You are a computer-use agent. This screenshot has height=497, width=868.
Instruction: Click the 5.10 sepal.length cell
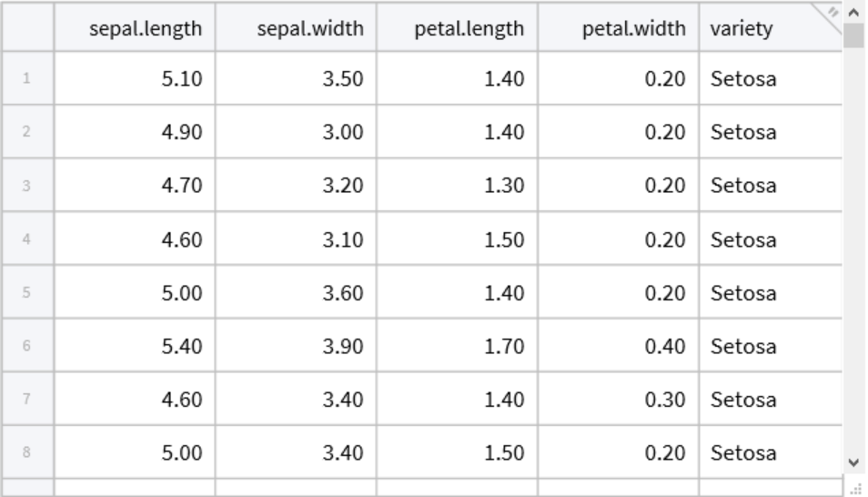click(135, 79)
